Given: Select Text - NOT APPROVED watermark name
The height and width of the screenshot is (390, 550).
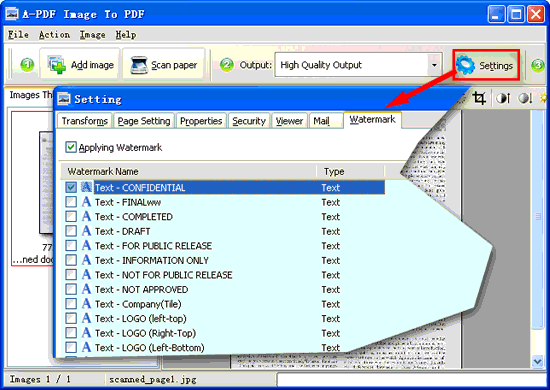Looking at the screenshot, I should point(141,290).
